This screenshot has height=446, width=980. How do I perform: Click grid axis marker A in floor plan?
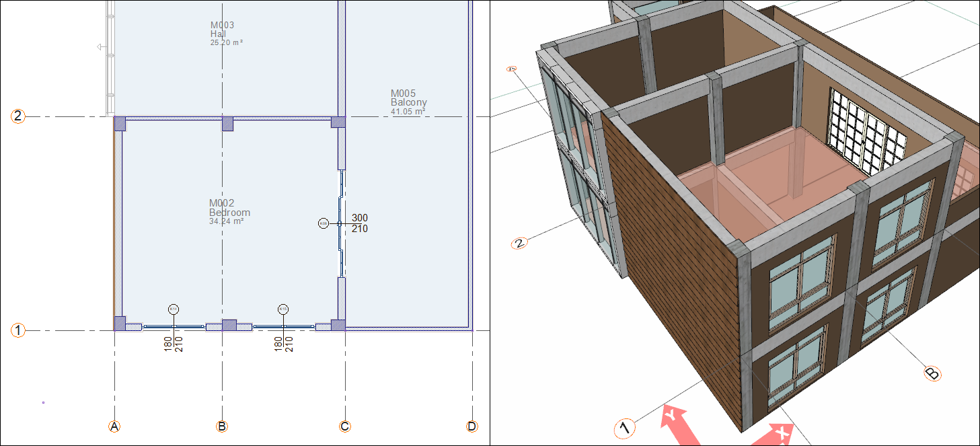(x=114, y=426)
